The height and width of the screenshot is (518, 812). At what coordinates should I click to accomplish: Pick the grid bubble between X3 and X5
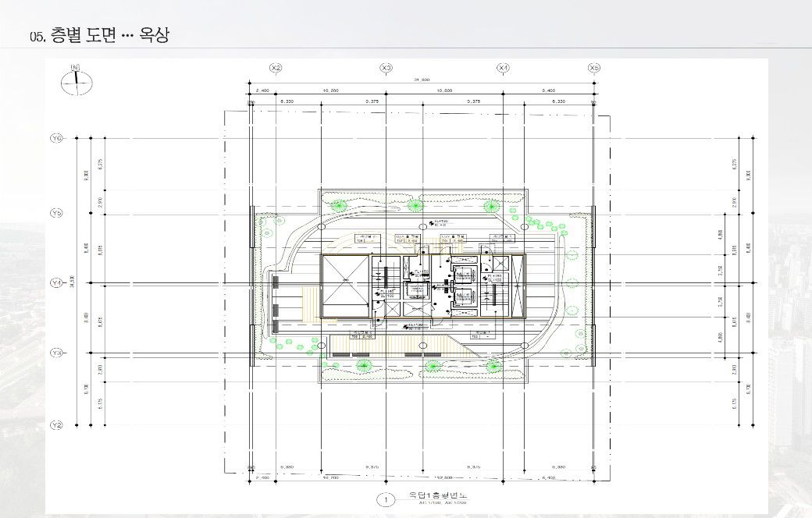504,68
